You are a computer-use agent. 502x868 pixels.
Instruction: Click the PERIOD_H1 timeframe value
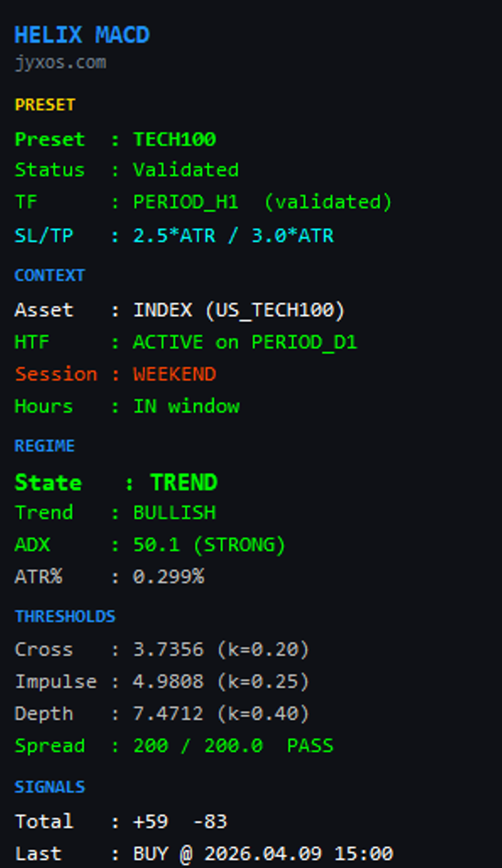(x=185, y=202)
